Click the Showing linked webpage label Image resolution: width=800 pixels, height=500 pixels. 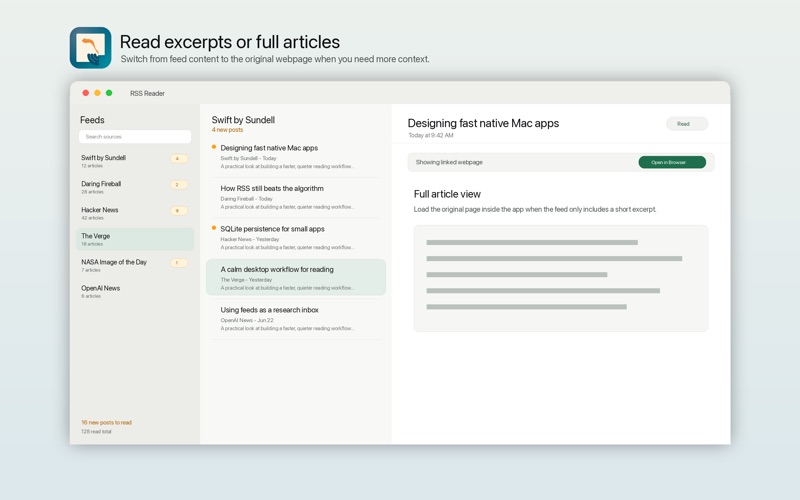449,162
